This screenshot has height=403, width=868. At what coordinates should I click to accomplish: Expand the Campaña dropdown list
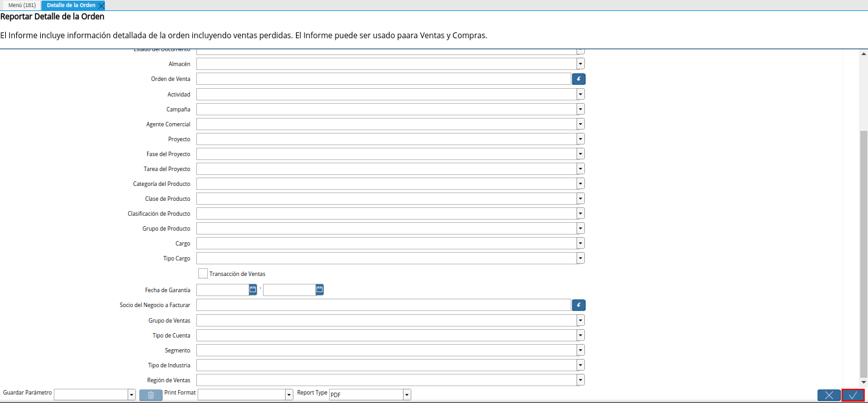tap(580, 109)
